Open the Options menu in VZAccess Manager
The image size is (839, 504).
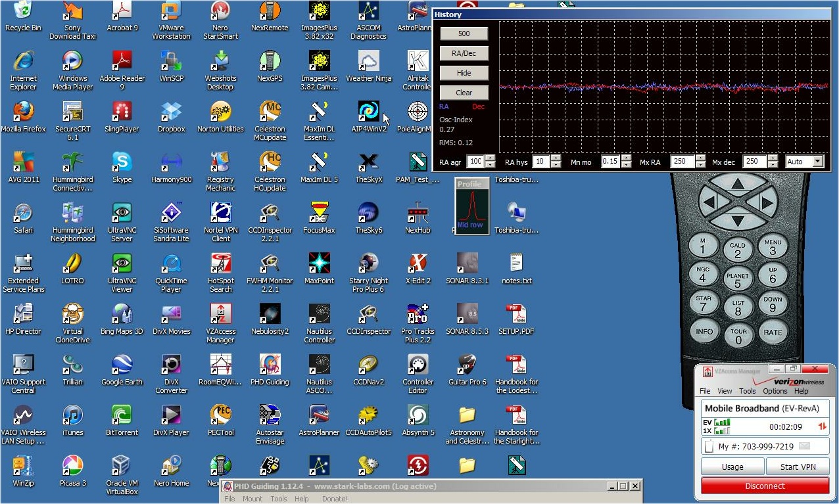(x=775, y=391)
